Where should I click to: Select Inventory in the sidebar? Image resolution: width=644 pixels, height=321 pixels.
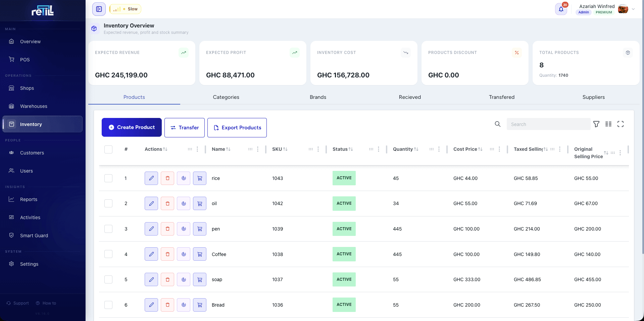(x=43, y=124)
